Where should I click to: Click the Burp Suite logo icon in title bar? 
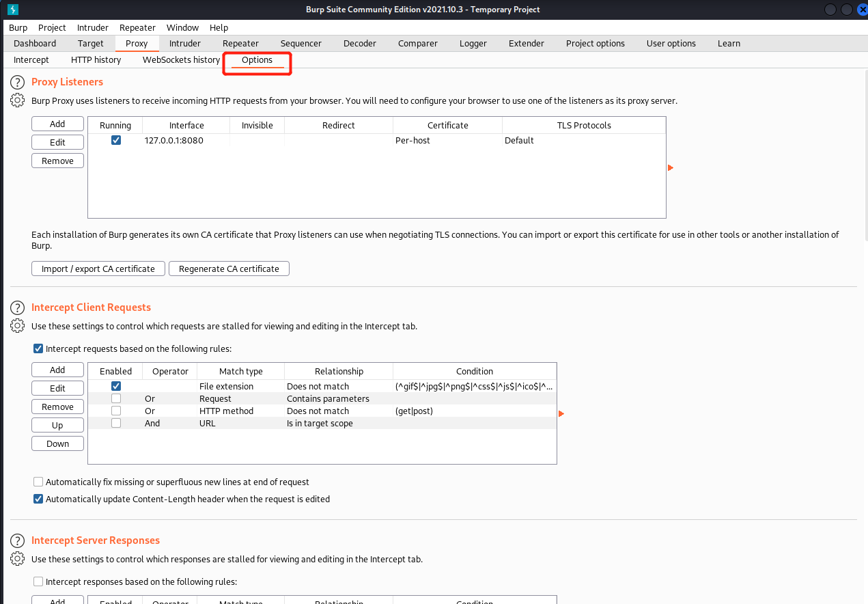coord(13,10)
